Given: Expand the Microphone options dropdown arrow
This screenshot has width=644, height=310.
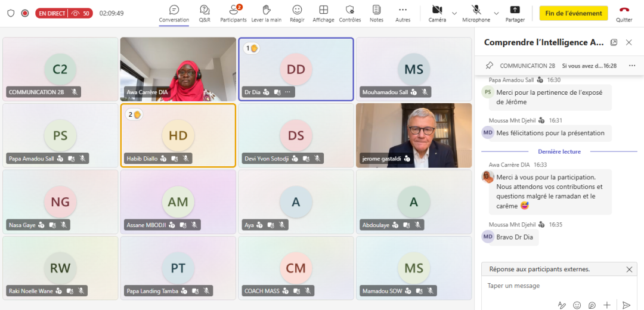Looking at the screenshot, I should [496, 13].
